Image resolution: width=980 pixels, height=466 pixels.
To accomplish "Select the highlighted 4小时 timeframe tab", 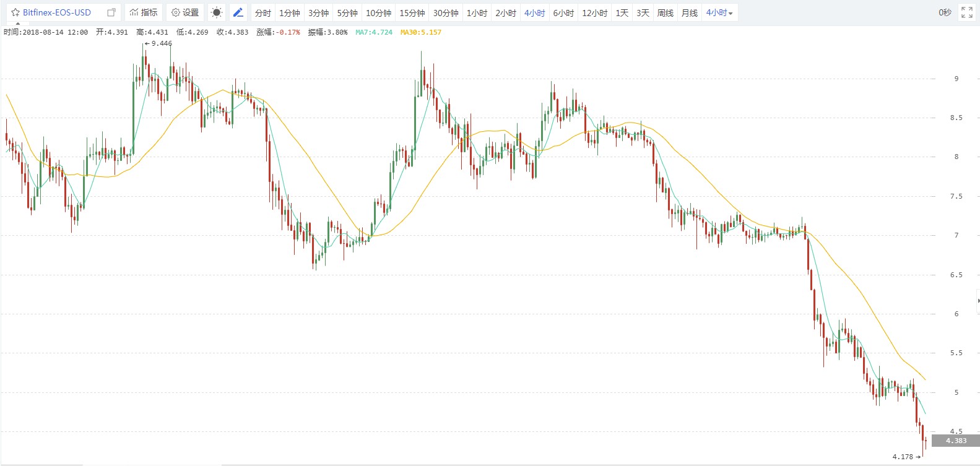I will point(534,13).
